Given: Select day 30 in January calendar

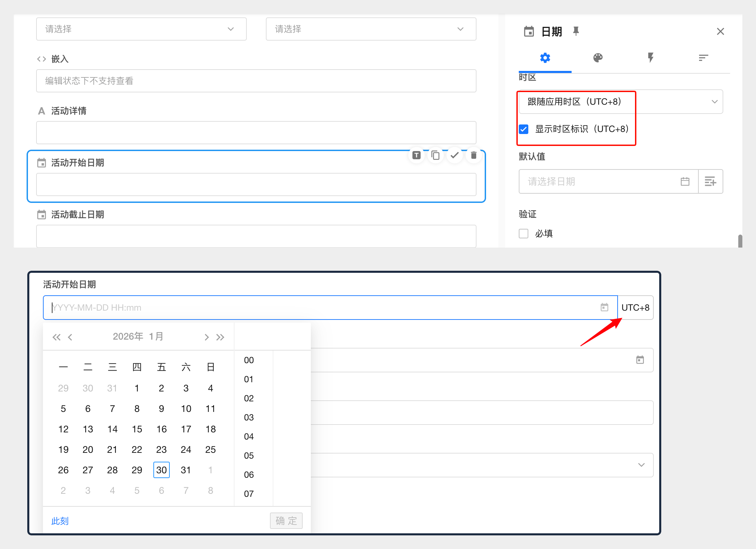Looking at the screenshot, I should [x=162, y=470].
